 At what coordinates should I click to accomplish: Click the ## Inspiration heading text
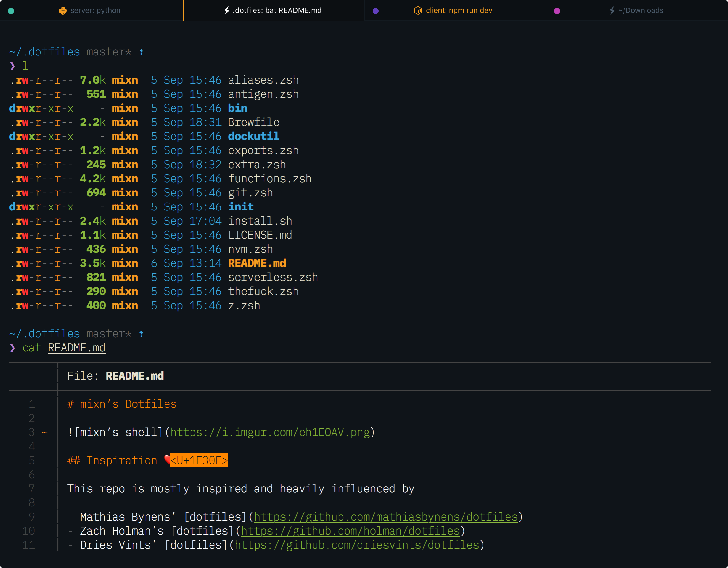112,460
